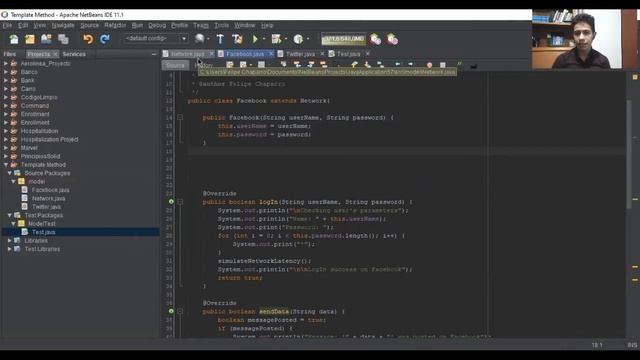This screenshot has height=360, width=640.
Task: Open the Profile Project dropdown arrow
Action: click(308, 39)
